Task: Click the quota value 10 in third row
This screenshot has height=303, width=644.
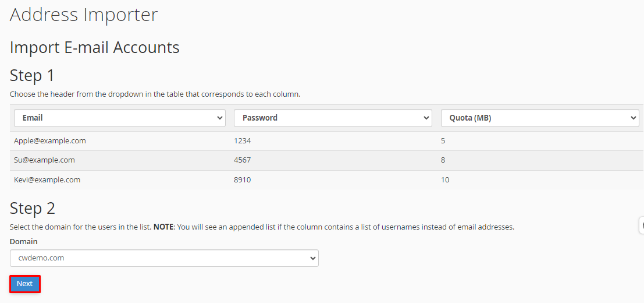Action: [x=445, y=179]
